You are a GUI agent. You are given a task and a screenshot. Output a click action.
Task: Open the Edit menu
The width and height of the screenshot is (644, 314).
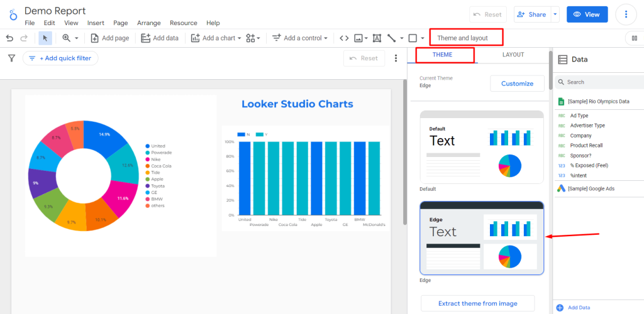click(x=49, y=23)
